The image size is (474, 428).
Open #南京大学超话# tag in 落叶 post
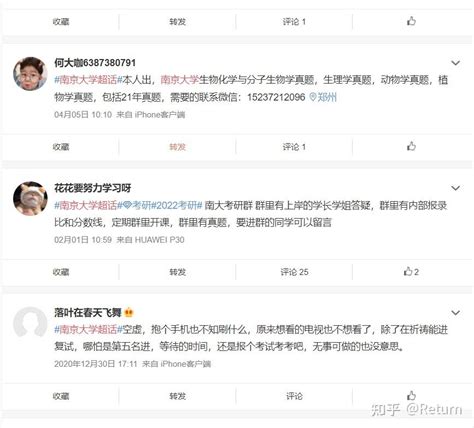(x=88, y=330)
